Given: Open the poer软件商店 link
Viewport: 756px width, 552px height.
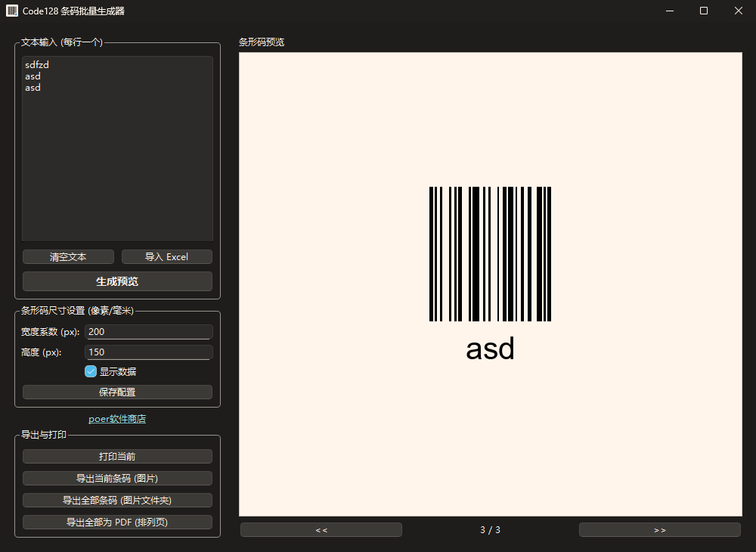Looking at the screenshot, I should point(117,419).
